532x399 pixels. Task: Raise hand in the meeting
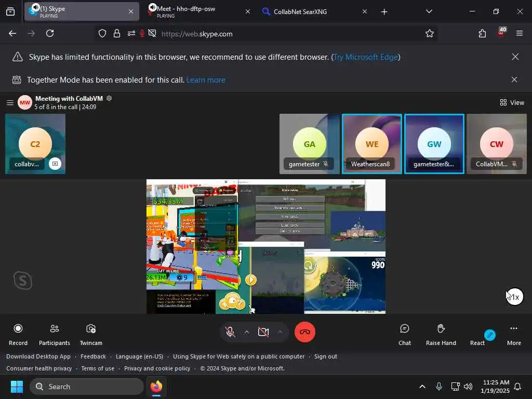pos(441,335)
